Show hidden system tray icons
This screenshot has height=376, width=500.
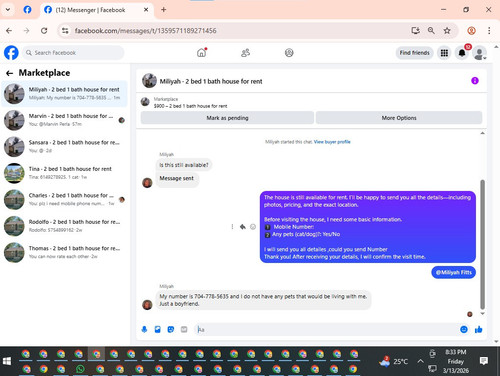(x=421, y=361)
